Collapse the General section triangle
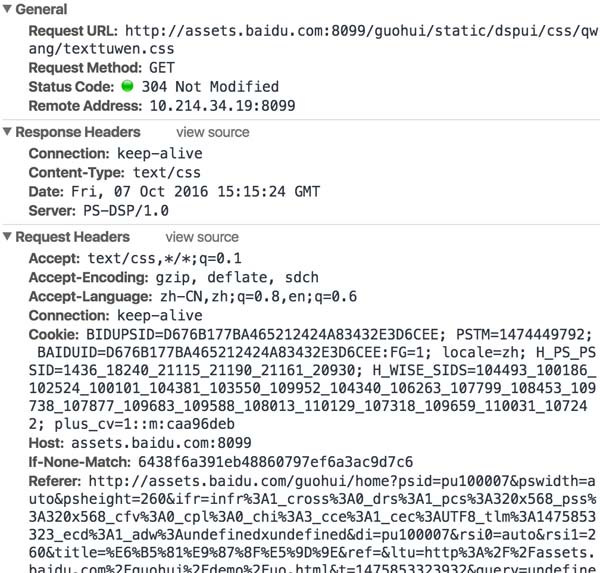600x573 pixels. coord(9,9)
